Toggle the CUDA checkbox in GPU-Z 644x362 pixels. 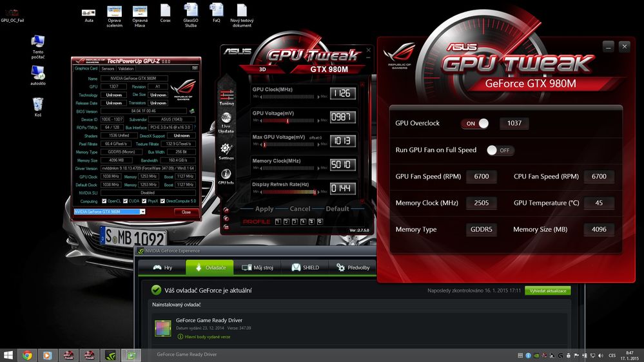(x=125, y=201)
